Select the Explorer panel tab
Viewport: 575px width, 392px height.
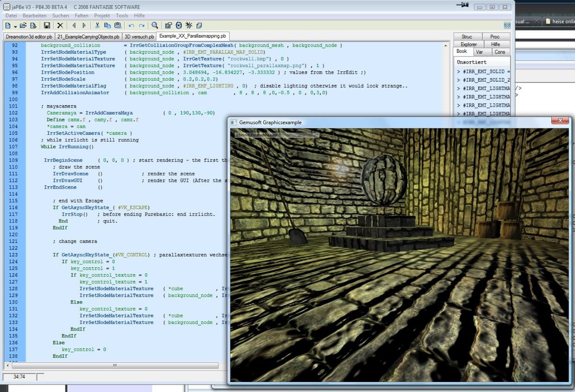[x=468, y=44]
